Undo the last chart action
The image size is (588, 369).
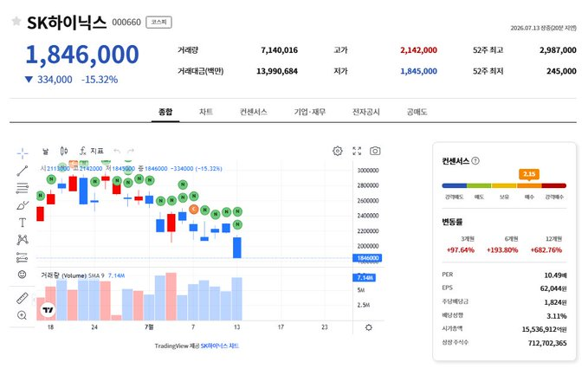click(x=117, y=151)
